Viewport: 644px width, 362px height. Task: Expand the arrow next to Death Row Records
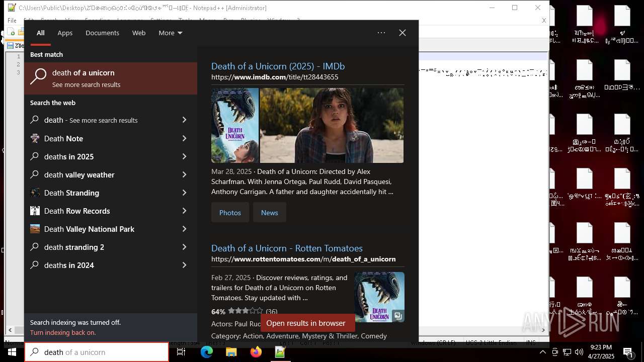(x=184, y=211)
